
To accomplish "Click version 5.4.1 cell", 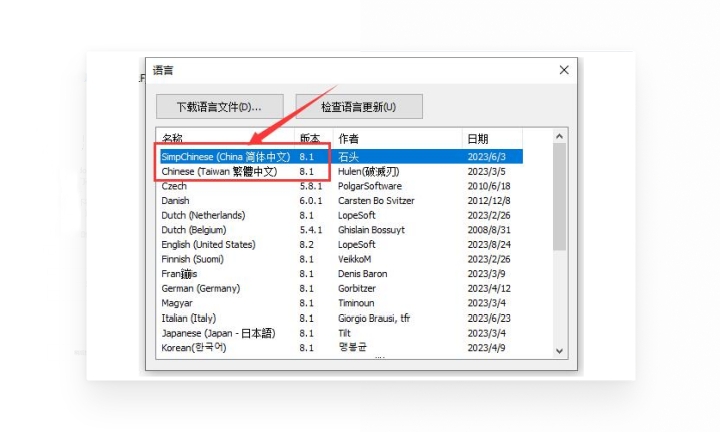I will tap(311, 230).
